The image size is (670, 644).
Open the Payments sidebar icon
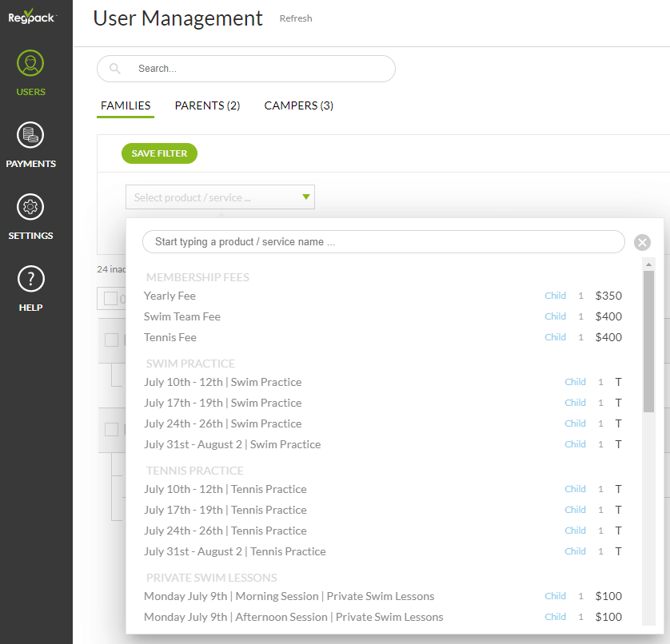click(x=30, y=136)
